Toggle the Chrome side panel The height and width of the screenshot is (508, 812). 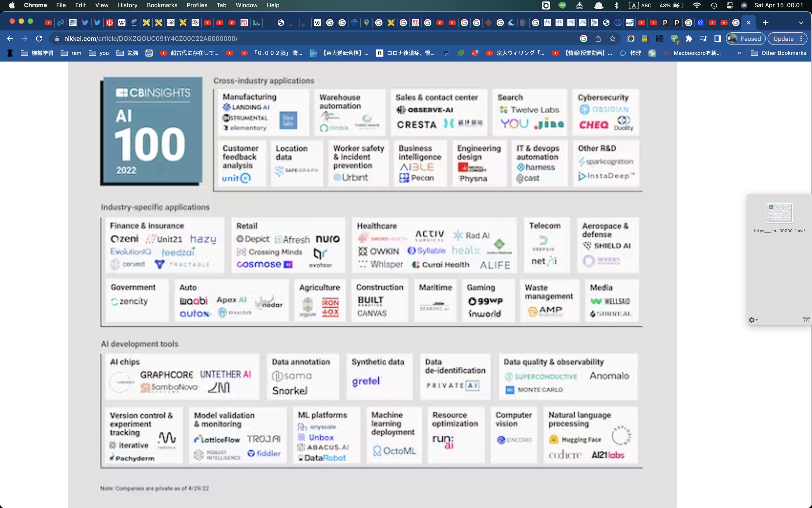(718, 39)
